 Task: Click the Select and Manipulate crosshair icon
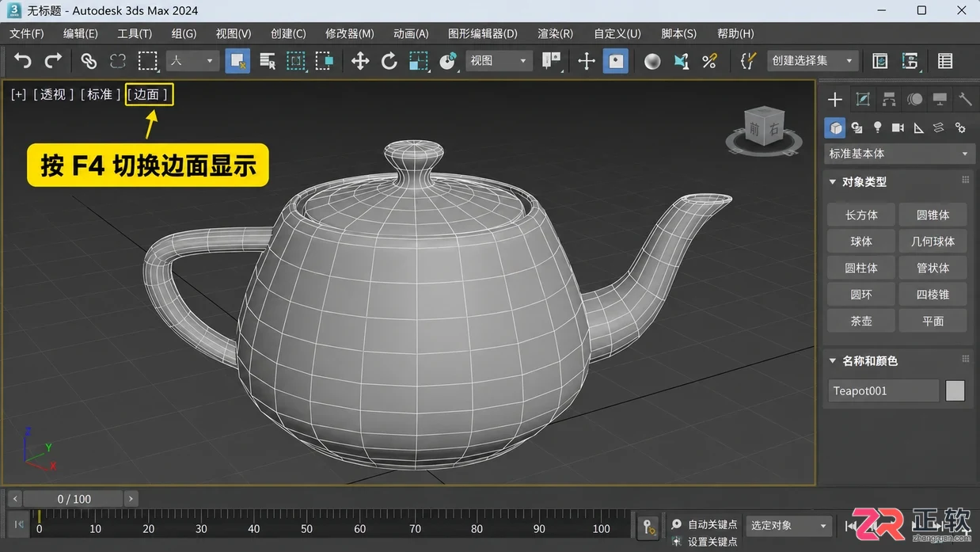(x=587, y=61)
